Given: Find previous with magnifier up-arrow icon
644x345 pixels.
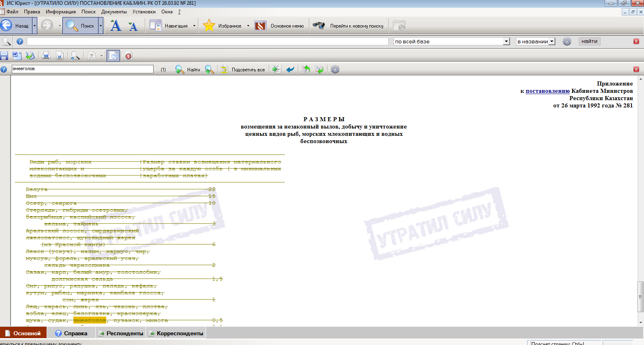Looking at the screenshot, I should pyautogui.click(x=209, y=69).
